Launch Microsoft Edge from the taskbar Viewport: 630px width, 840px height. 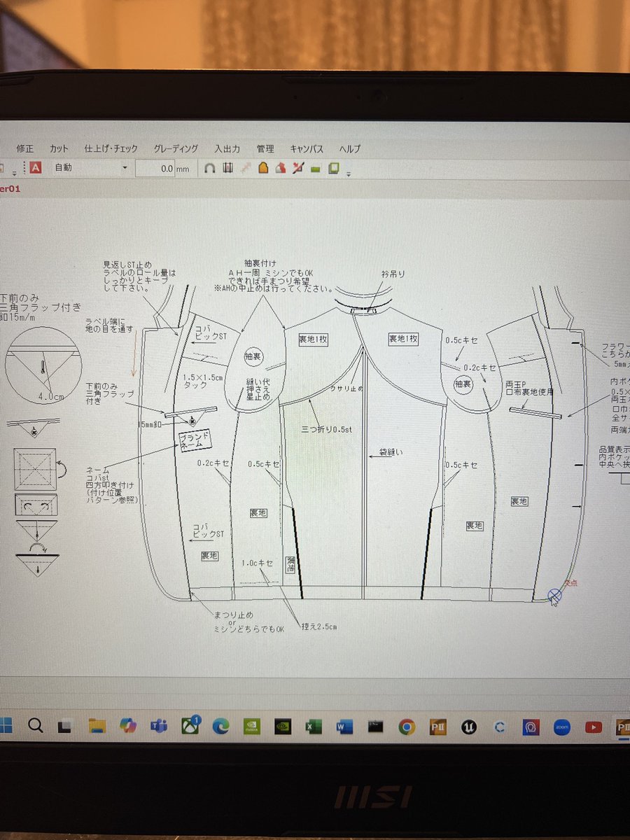click(221, 727)
